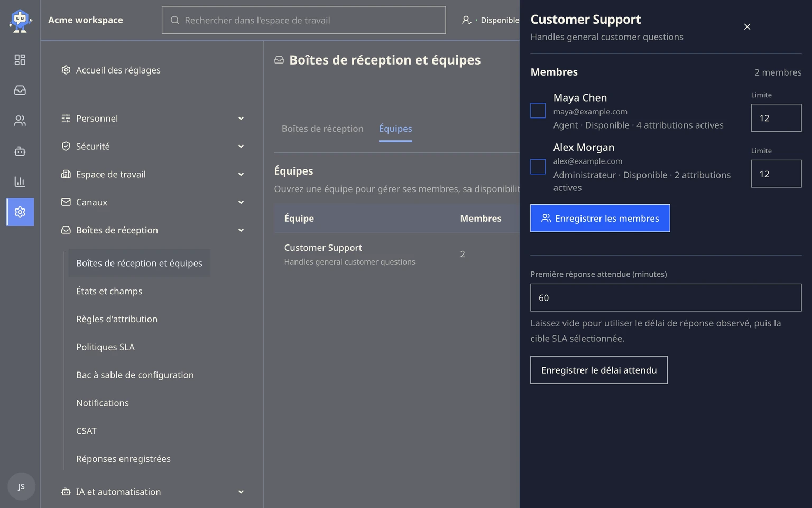812x508 pixels.
Task: Focus the workspace search field
Action: (303, 20)
